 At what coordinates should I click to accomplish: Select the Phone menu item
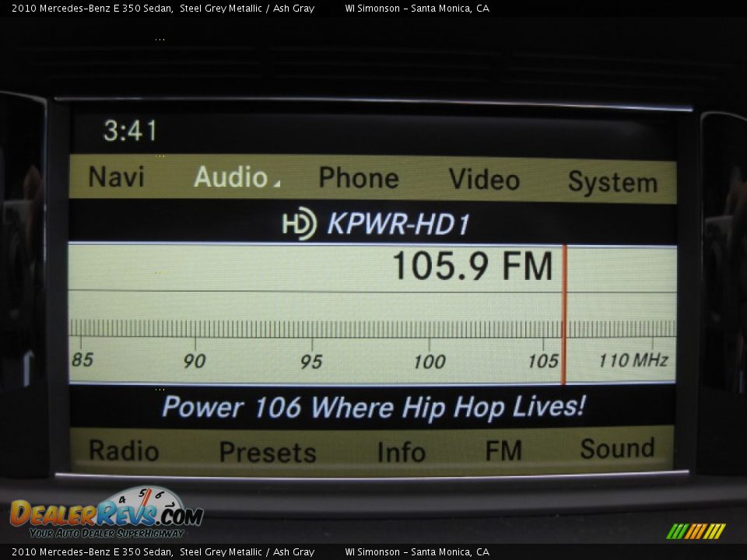click(x=358, y=178)
